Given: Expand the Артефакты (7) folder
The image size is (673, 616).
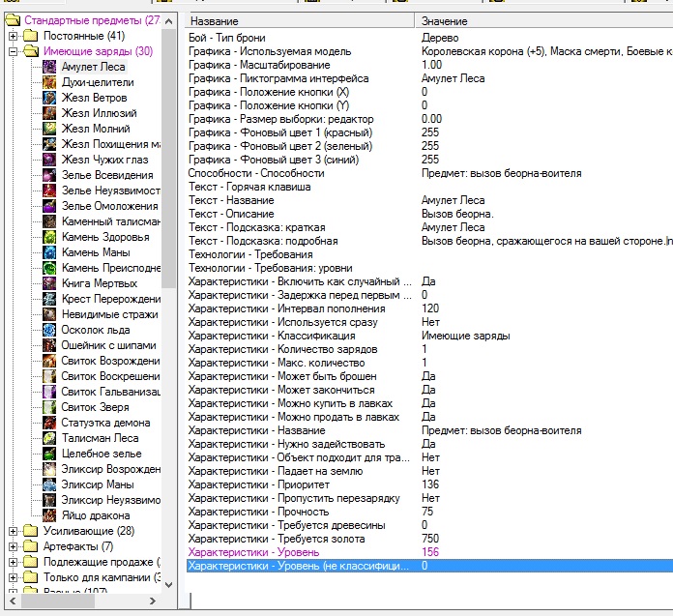Looking at the screenshot, I should point(13,546).
